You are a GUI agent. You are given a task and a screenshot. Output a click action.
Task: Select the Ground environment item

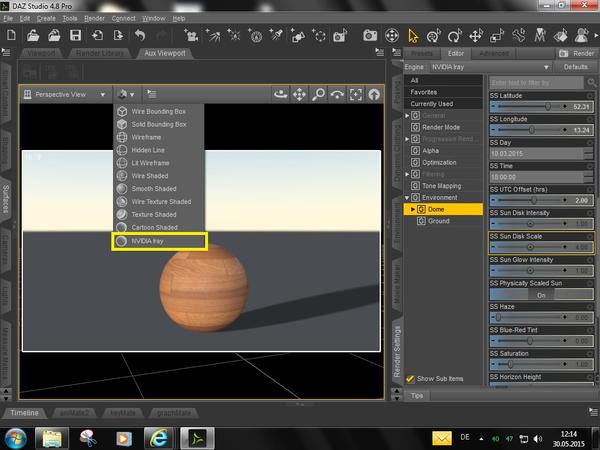[439, 221]
